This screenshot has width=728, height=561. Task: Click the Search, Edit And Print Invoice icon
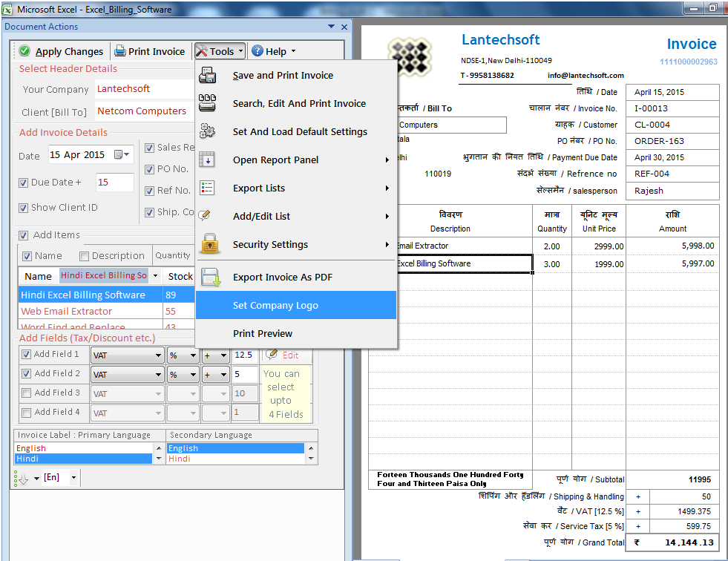(207, 103)
